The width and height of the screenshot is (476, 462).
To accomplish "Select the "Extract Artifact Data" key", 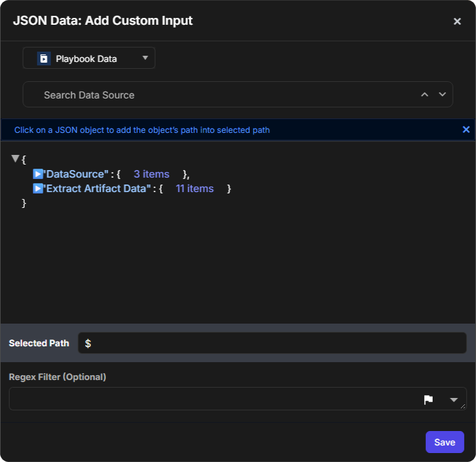I will pyautogui.click(x=97, y=189).
